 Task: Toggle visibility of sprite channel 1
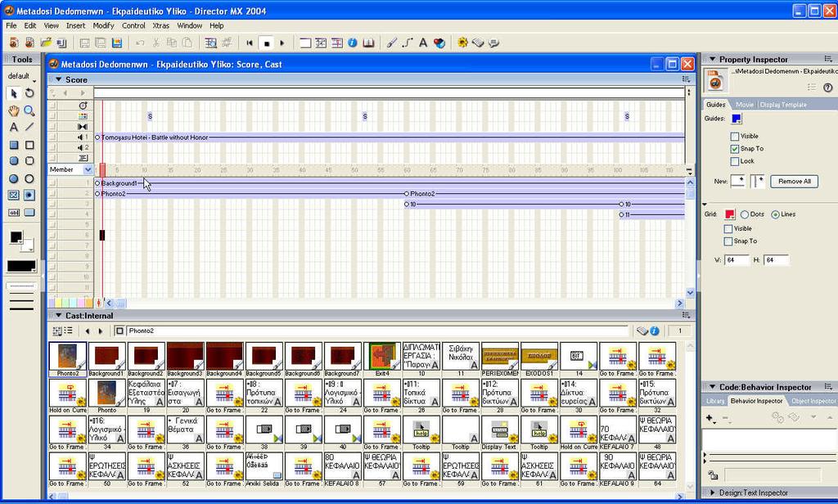pos(52,182)
